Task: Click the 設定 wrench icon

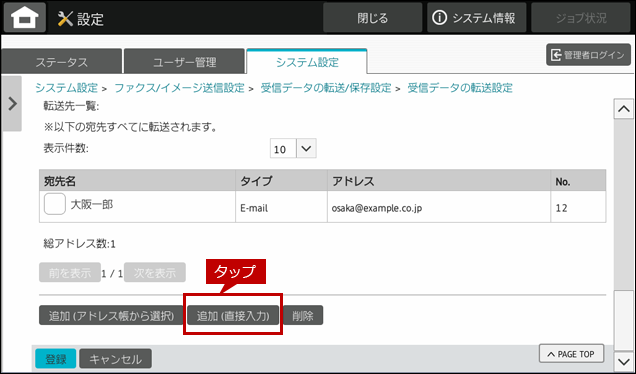Action: (65, 19)
